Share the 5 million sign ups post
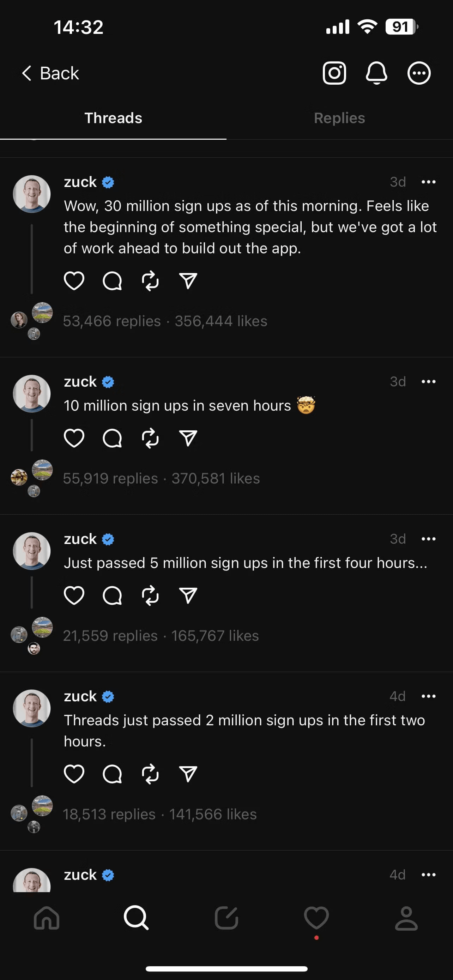453x980 pixels. [x=188, y=595]
